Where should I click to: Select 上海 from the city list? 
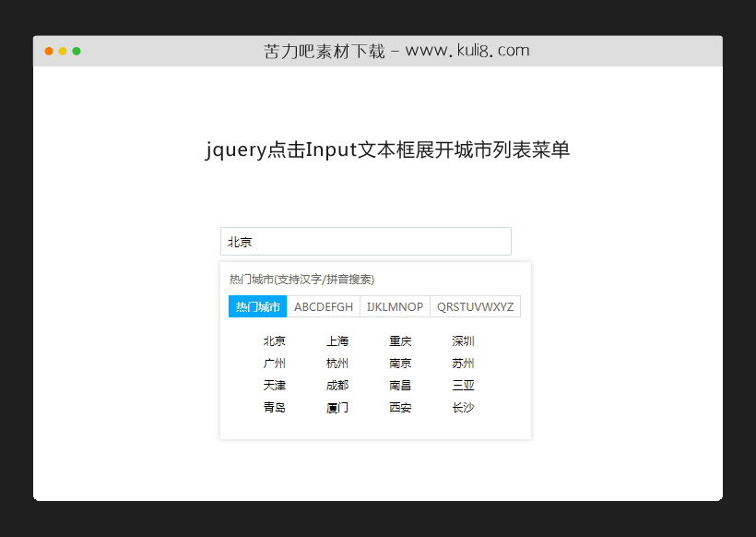coord(337,340)
